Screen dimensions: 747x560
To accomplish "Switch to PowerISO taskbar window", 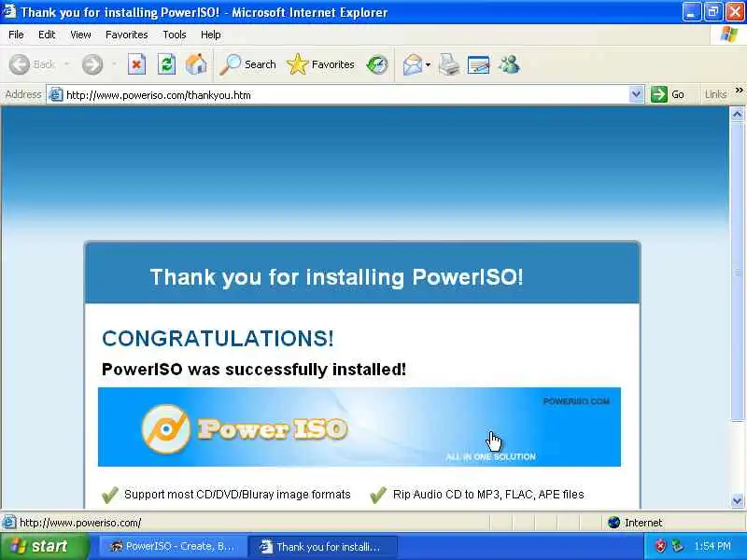I will [x=172, y=546].
